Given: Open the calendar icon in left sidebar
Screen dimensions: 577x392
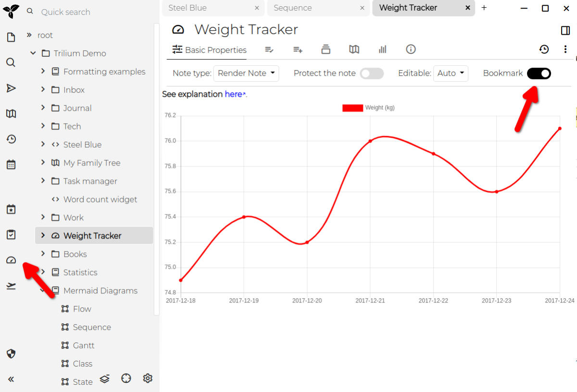Looking at the screenshot, I should [x=11, y=164].
